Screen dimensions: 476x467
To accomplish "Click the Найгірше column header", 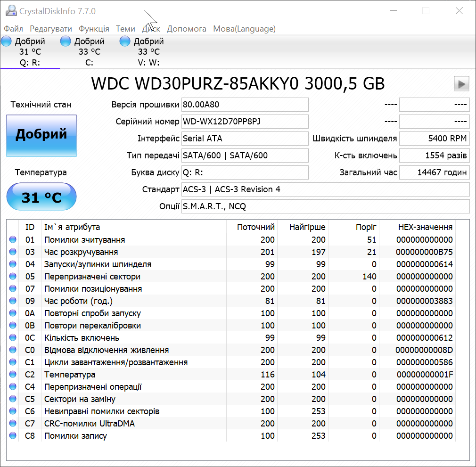I will 303,227.
